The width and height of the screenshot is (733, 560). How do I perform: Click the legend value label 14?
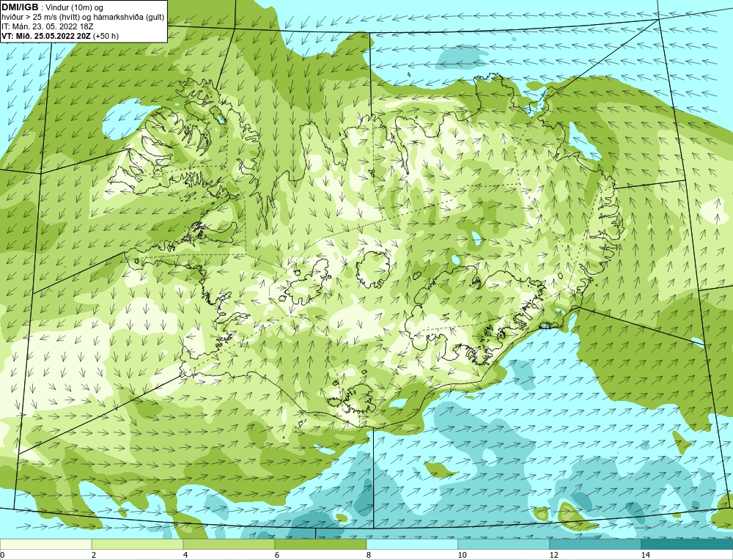click(646, 555)
